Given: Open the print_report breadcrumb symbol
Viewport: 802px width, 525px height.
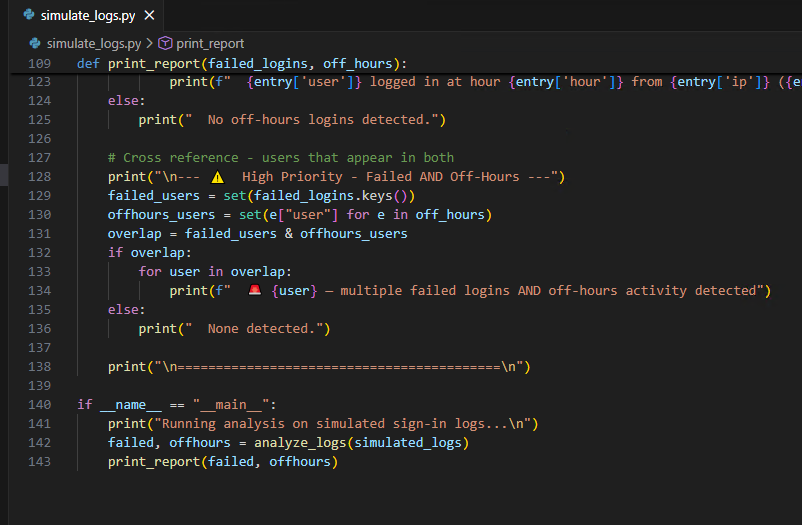Looking at the screenshot, I should pos(210,43).
